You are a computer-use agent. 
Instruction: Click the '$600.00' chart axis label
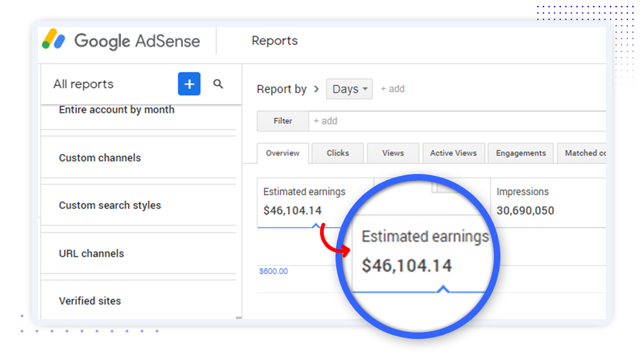point(274,271)
